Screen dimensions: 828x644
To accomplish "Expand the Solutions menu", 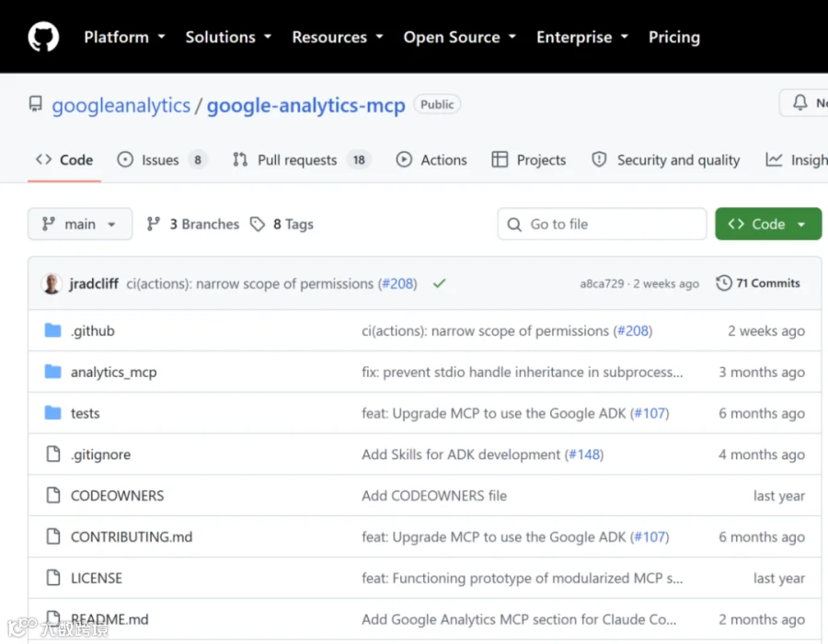I will 228,37.
